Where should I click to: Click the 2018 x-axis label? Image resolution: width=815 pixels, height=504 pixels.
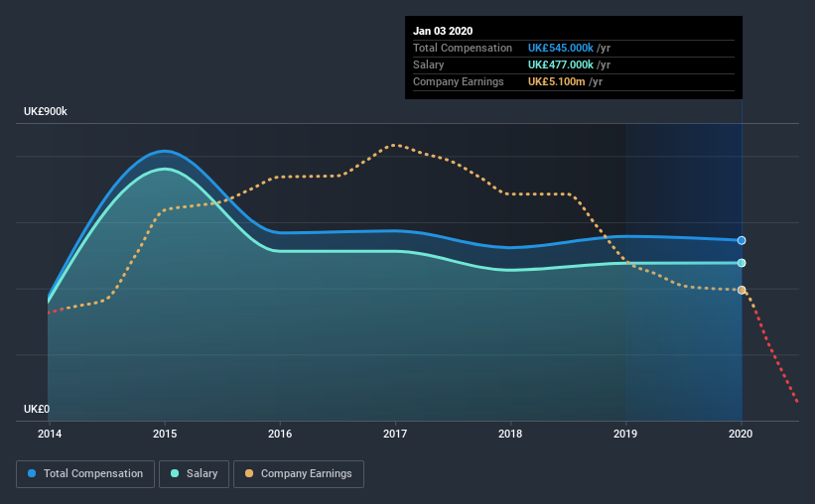pyautogui.click(x=510, y=434)
